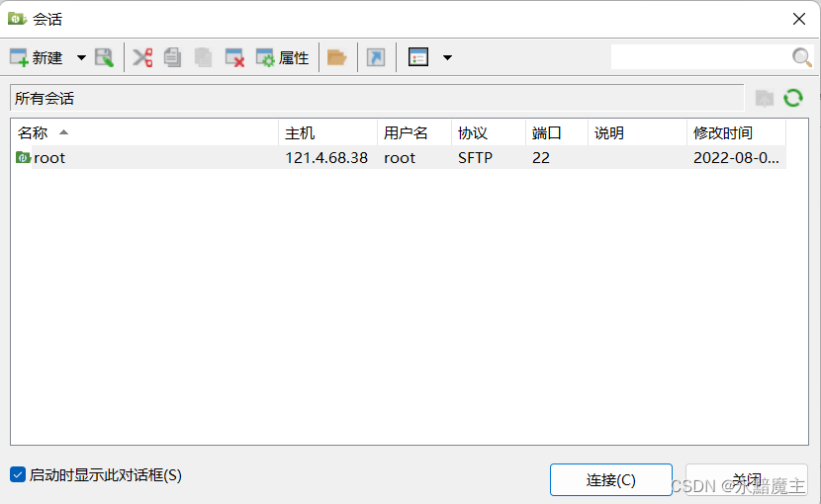Click the paste icon
The image size is (821, 504).
coord(203,57)
